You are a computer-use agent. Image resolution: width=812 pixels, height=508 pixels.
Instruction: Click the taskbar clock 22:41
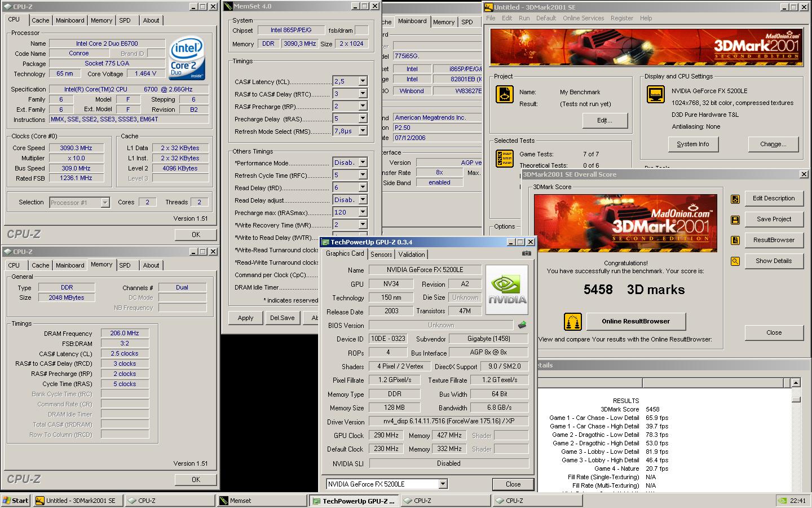click(x=798, y=501)
